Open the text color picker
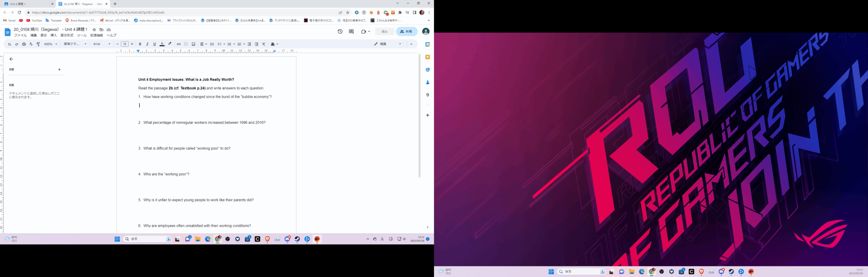Screen dimensions: 868x277 click(x=162, y=44)
